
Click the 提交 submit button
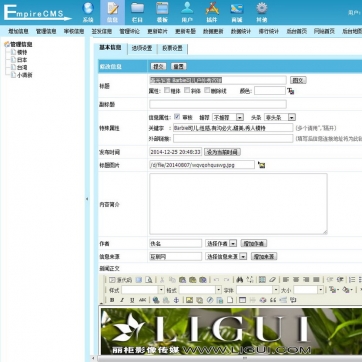pos(158,66)
